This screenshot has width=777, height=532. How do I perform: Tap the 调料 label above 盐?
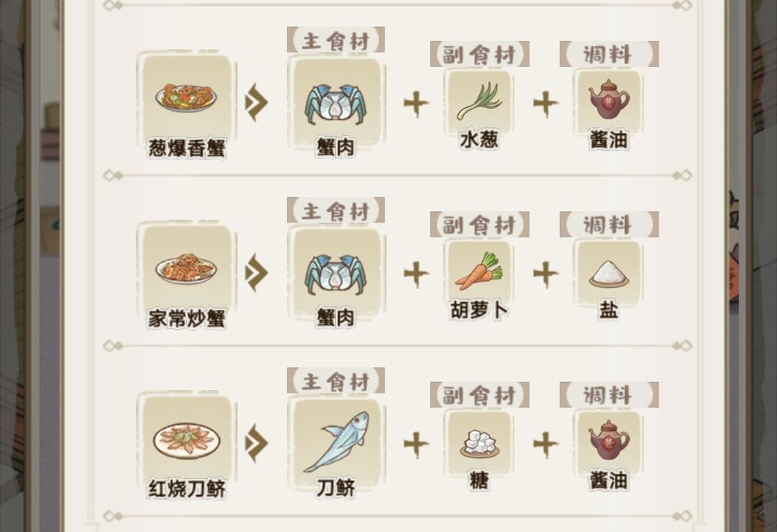tap(609, 224)
